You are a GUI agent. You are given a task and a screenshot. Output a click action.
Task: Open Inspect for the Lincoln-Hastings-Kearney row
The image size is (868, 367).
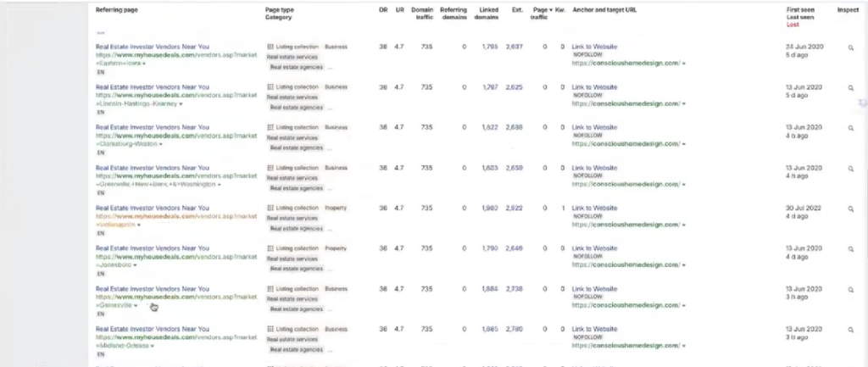coord(851,89)
